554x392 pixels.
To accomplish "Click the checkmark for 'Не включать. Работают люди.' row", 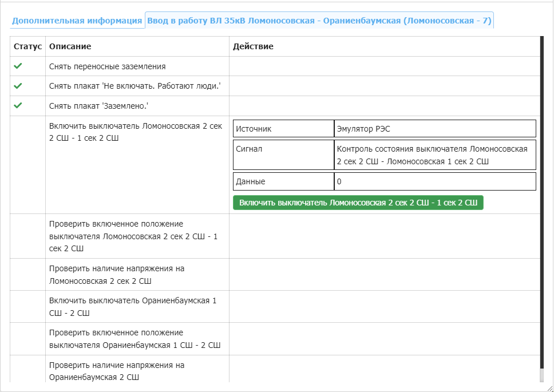I will coord(18,86).
